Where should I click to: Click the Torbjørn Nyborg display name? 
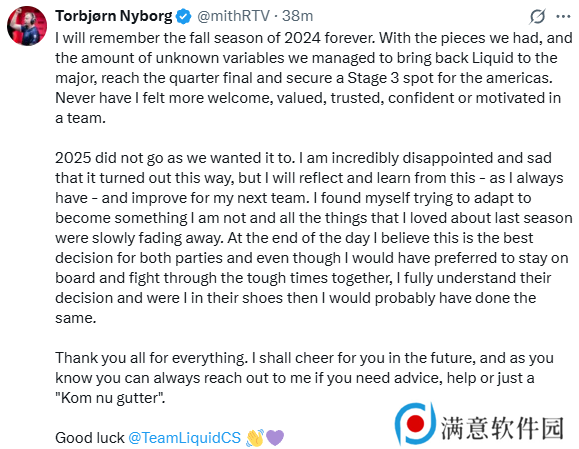pyautogui.click(x=114, y=16)
